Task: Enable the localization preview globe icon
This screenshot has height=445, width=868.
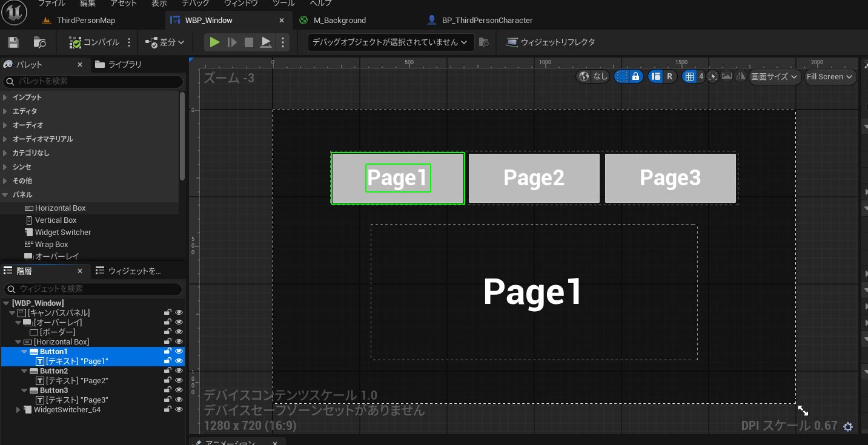Action: [x=585, y=76]
